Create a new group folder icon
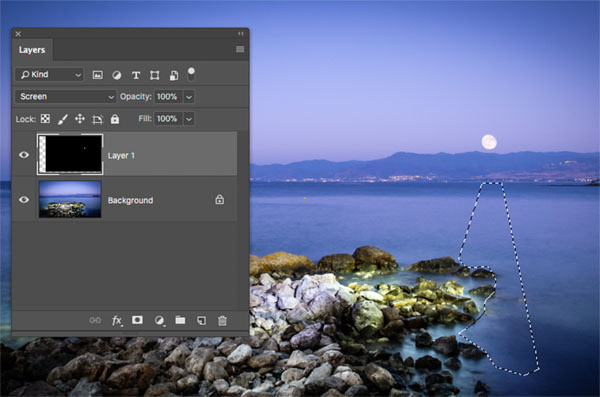Viewport: 600px width, 397px height. point(180,320)
